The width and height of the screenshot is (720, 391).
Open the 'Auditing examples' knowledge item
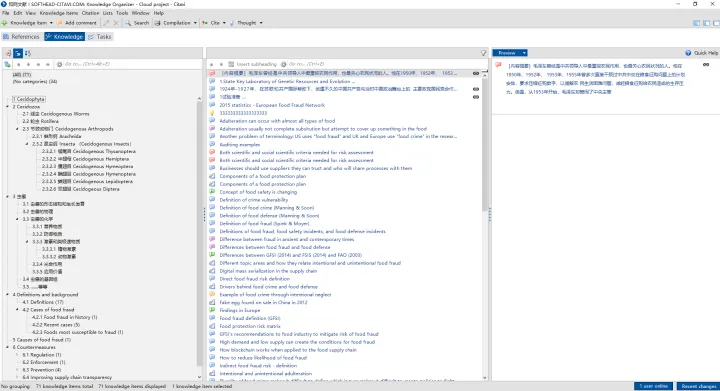click(240, 145)
